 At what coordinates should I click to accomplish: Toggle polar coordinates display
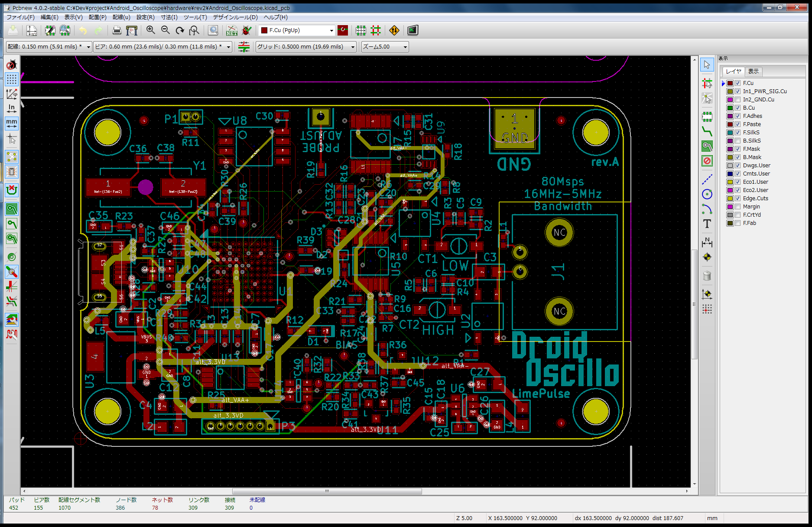click(12, 94)
